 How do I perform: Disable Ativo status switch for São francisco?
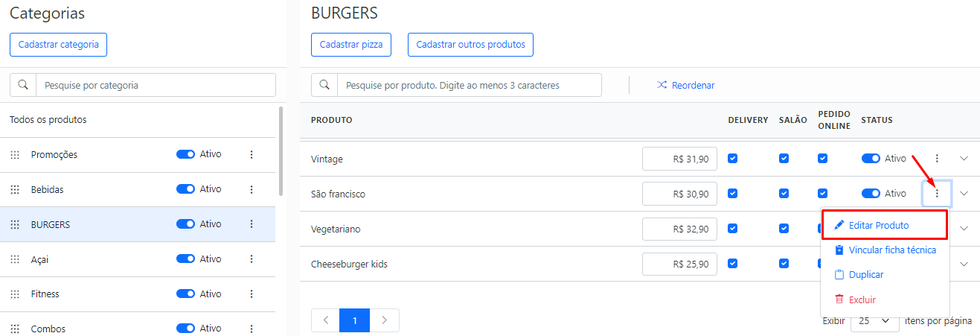pyautogui.click(x=871, y=194)
